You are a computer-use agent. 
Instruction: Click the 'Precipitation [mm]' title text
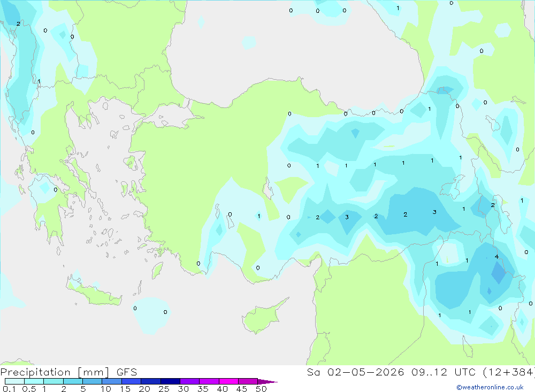(x=55, y=372)
